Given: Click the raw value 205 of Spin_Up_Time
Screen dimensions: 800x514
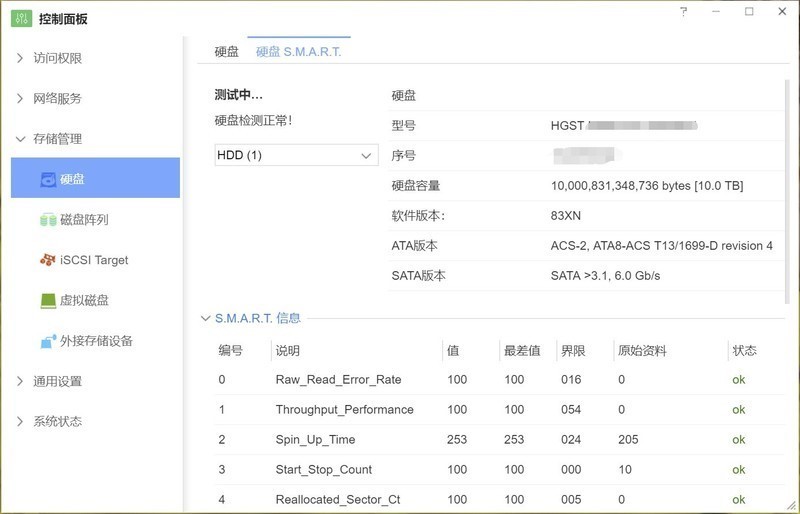Looking at the screenshot, I should 628,439.
